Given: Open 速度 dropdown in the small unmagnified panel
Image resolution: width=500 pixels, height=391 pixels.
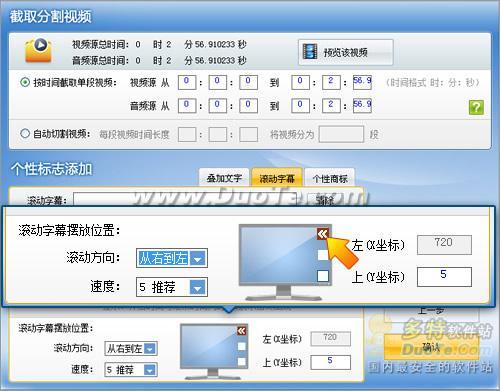Looking at the screenshot, I should click(131, 369).
